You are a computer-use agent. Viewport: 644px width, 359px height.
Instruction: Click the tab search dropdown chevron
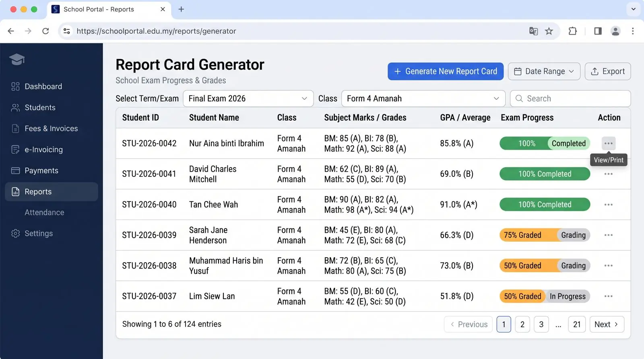click(x=633, y=9)
